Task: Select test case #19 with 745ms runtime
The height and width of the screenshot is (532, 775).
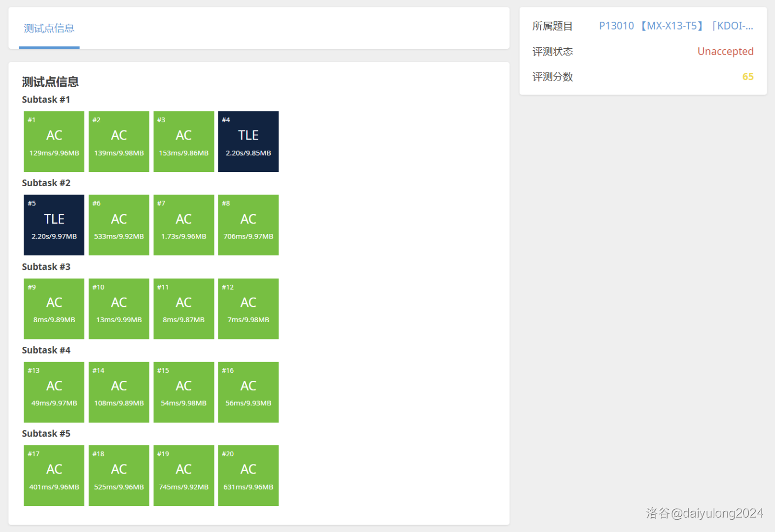Action: [x=183, y=475]
